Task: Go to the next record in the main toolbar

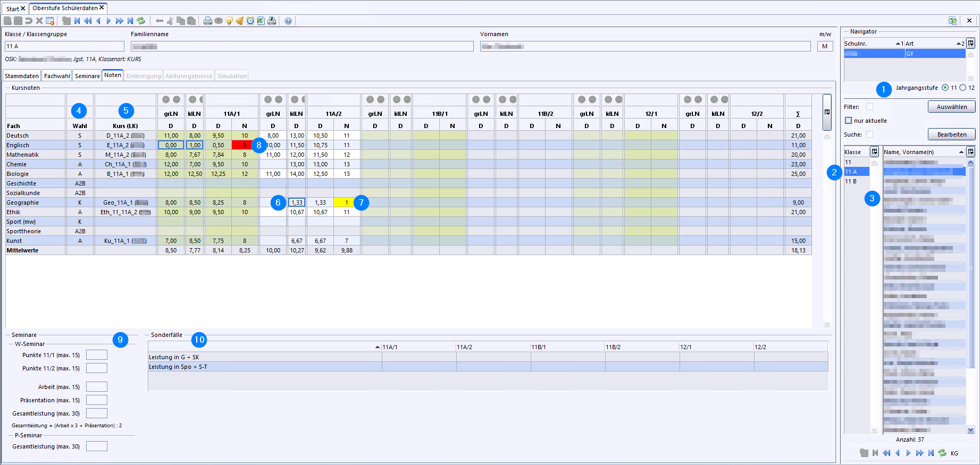Action: point(108,21)
